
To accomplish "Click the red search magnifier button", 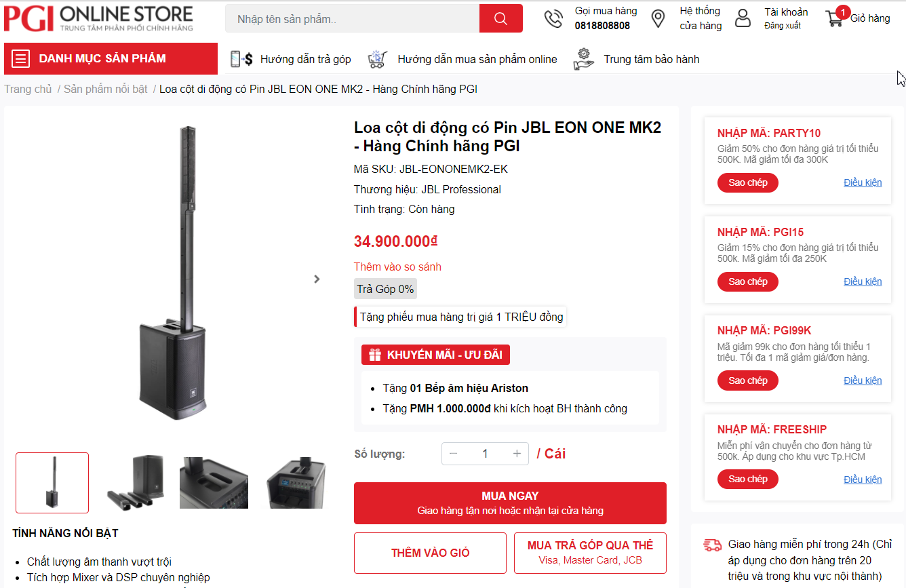I will pos(500,18).
